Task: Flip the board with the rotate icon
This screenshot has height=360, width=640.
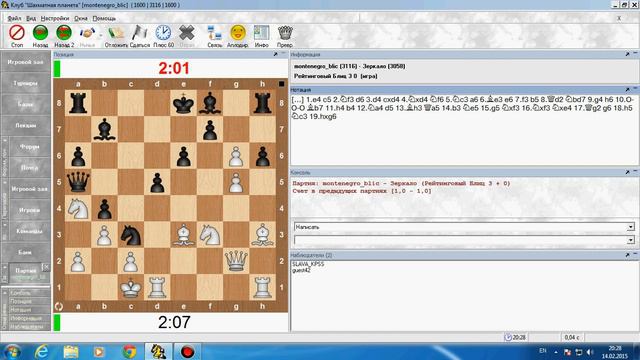Action: coord(59,306)
